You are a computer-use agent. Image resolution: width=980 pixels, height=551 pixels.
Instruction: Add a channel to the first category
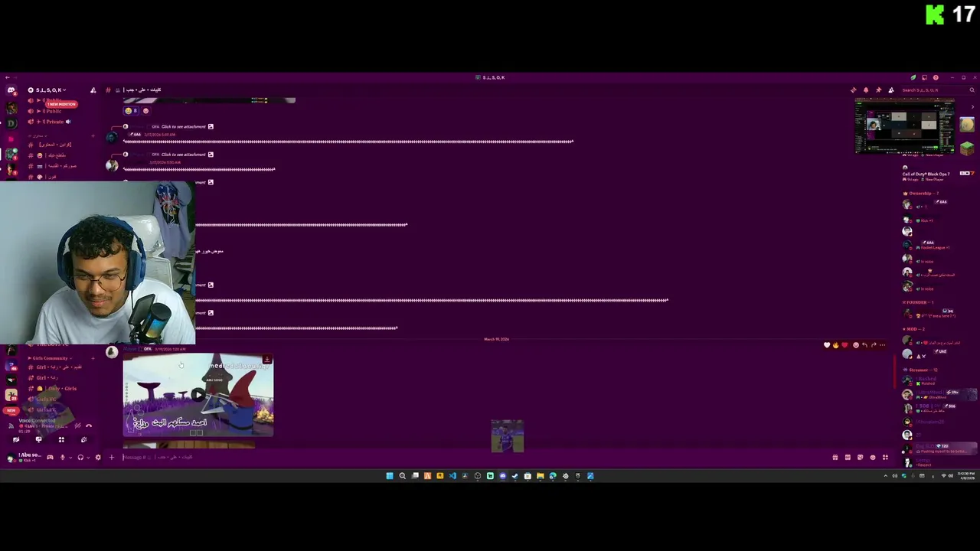[x=93, y=136]
